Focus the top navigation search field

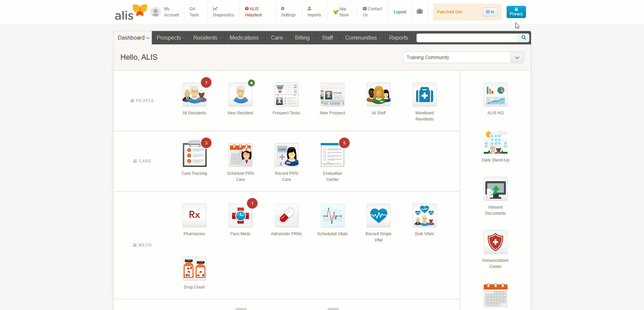[467, 38]
